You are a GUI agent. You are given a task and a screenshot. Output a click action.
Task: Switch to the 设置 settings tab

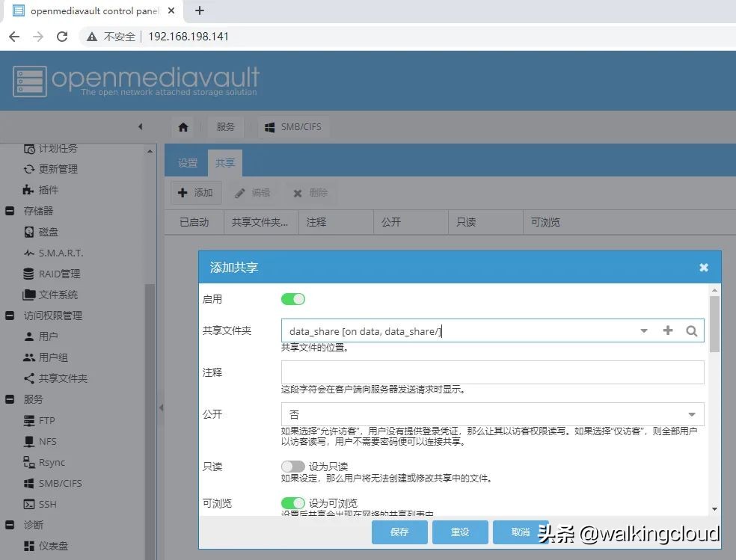(187, 163)
